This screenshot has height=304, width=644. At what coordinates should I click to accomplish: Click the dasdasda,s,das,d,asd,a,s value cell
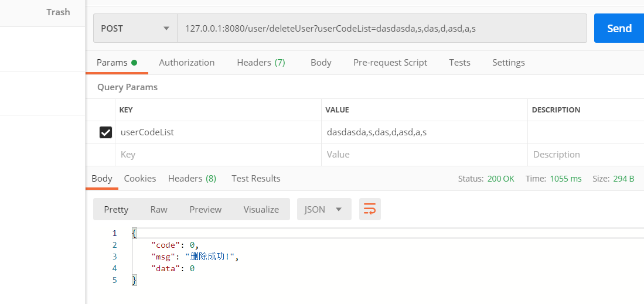(x=424, y=132)
